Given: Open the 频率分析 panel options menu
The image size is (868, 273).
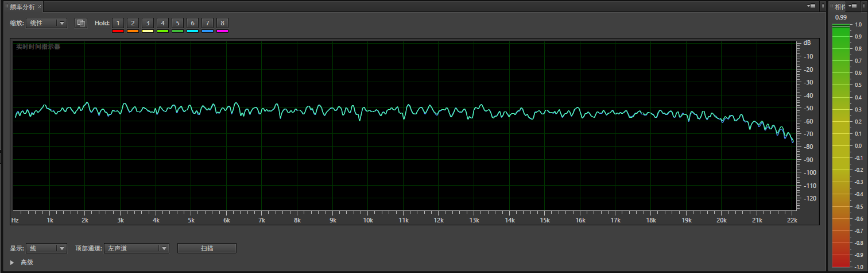Looking at the screenshot, I should click(x=811, y=6).
